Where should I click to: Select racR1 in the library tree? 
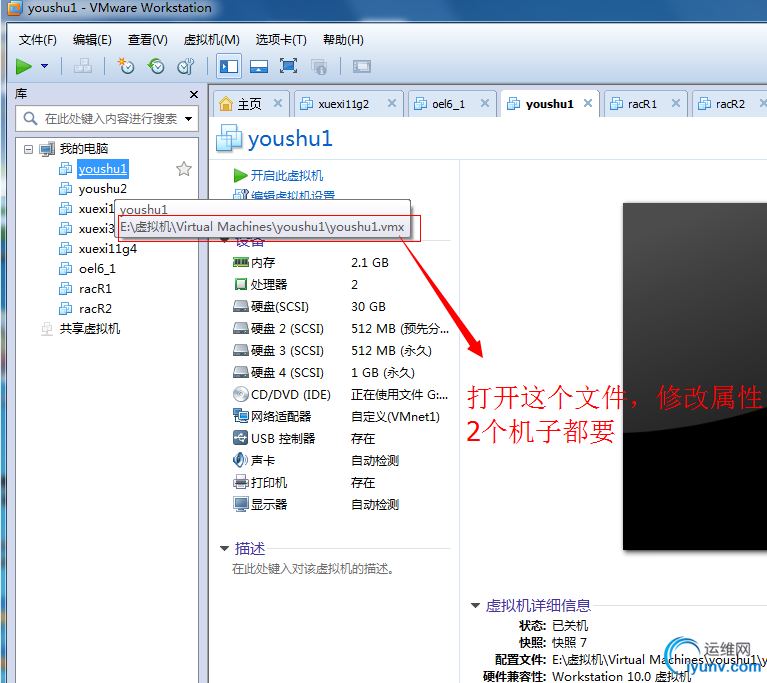pyautogui.click(x=95, y=289)
